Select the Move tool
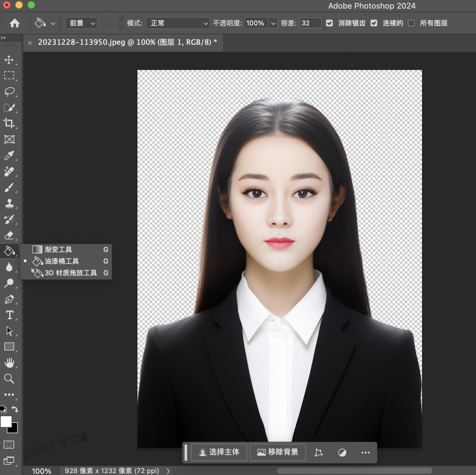 pos(9,60)
